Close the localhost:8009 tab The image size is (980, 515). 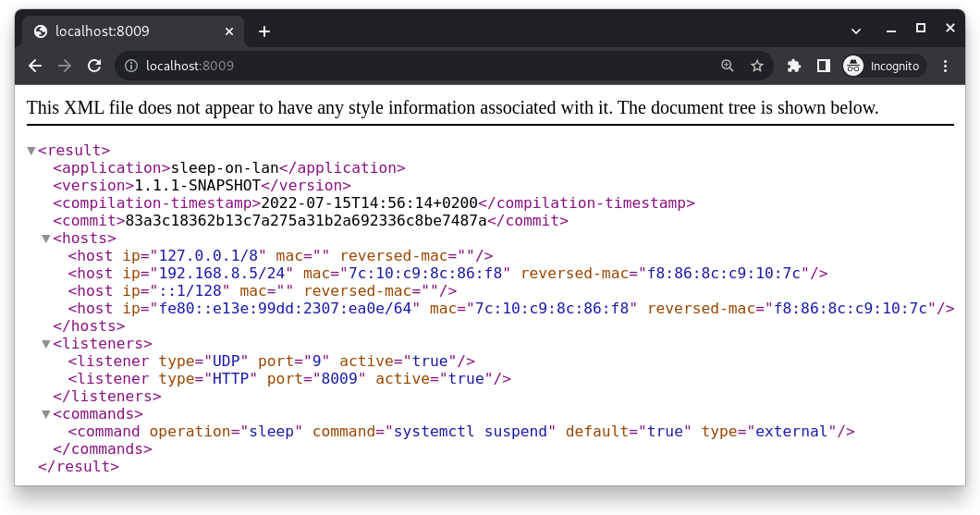228,31
